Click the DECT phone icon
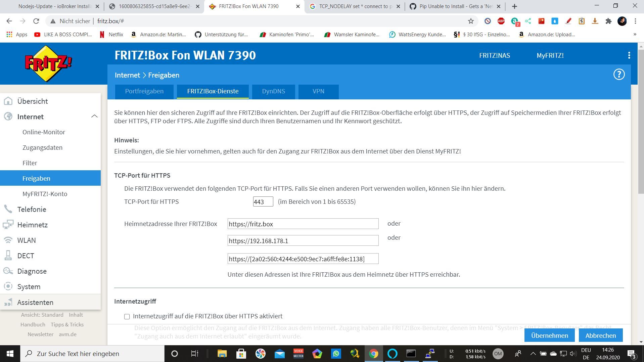 (8, 256)
